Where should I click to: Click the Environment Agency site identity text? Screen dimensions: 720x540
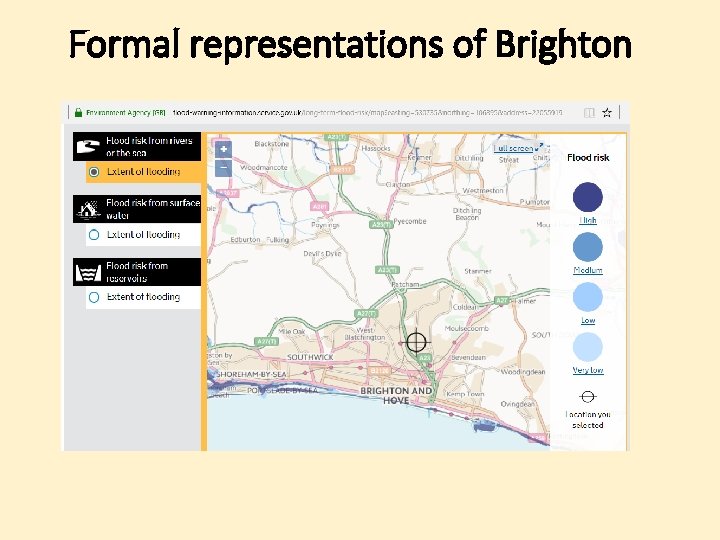[x=126, y=112]
